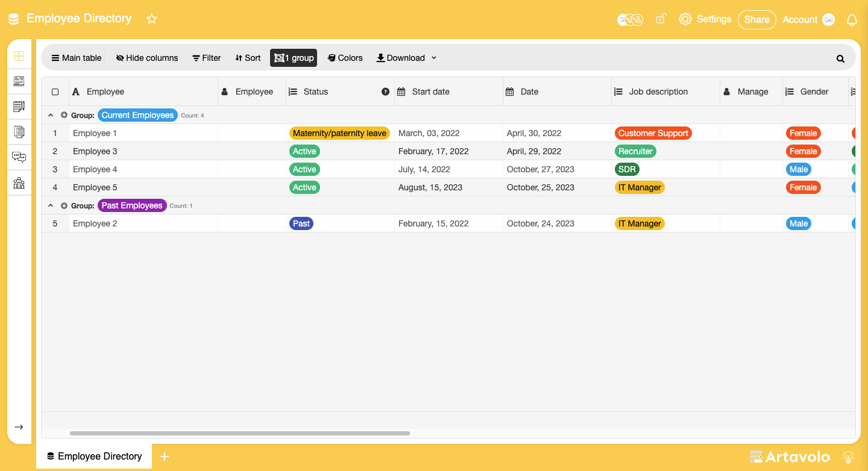Screen dimensions: 868x471
Task: Open the 1 group grouping option
Action: click(x=294, y=58)
